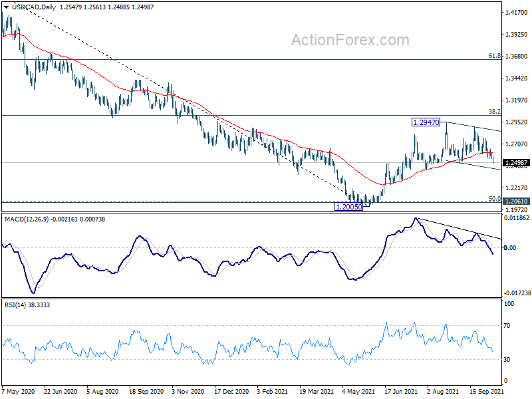The width and height of the screenshot is (532, 399).
Task: Select the 17 Dec 2020 date label
Action: [x=231, y=392]
